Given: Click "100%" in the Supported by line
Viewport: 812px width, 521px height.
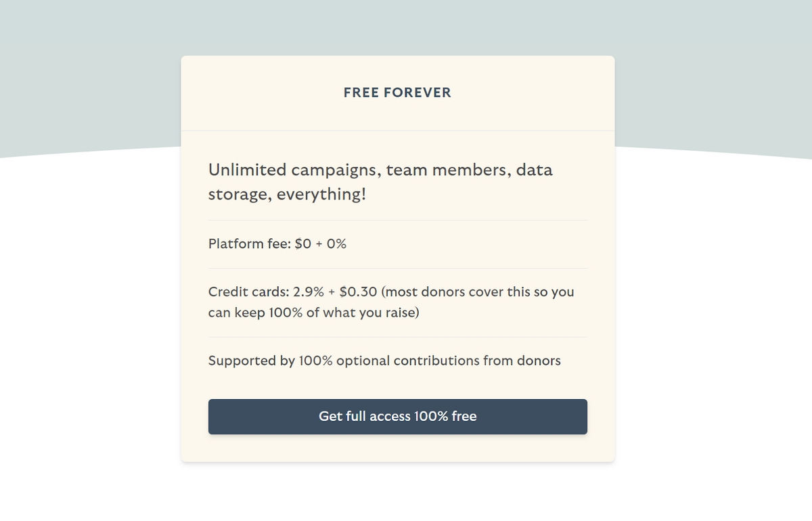Looking at the screenshot, I should pos(315,361).
